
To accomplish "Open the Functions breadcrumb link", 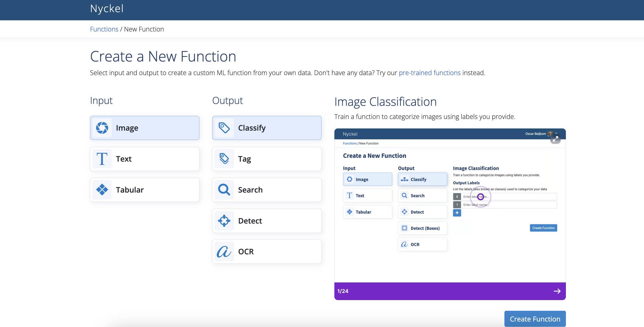I will [x=104, y=29].
